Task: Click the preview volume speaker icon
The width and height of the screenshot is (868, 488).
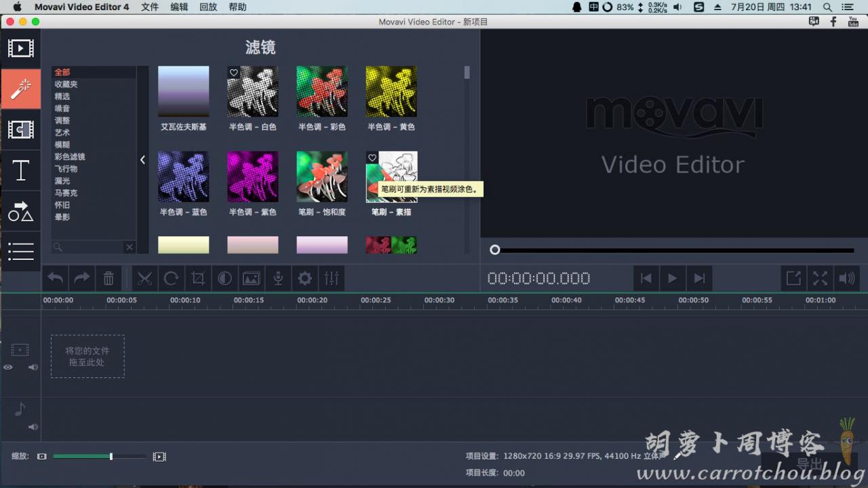Action: point(847,278)
